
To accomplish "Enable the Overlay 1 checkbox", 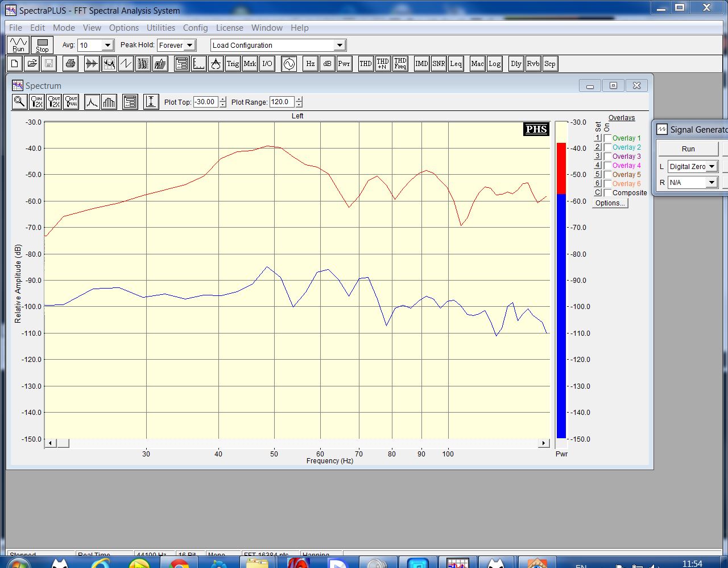I will click(x=608, y=138).
